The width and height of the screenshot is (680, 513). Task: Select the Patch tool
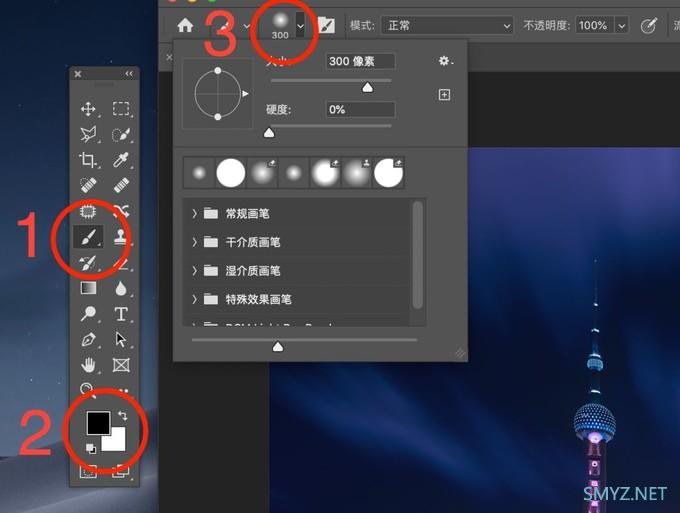[x=88, y=212]
